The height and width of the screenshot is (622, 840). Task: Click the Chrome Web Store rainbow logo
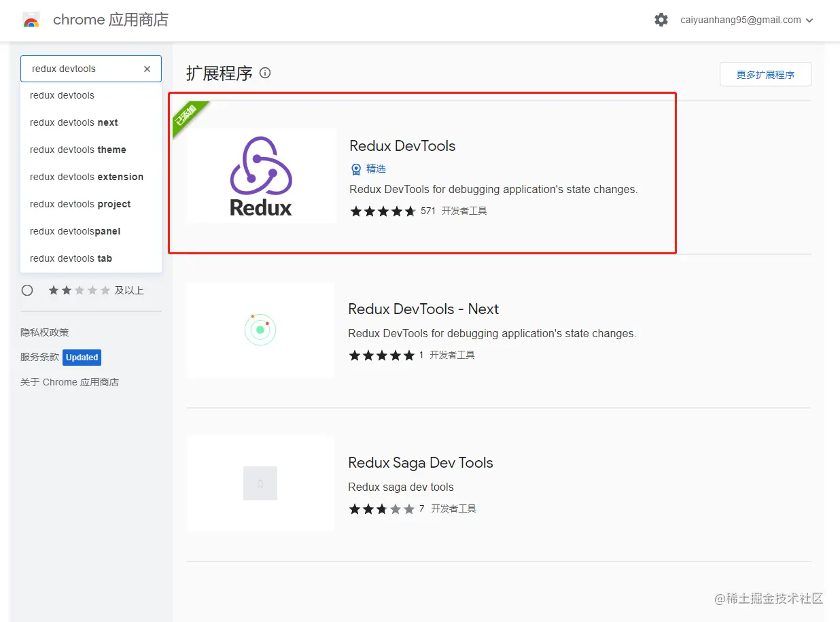point(31,20)
